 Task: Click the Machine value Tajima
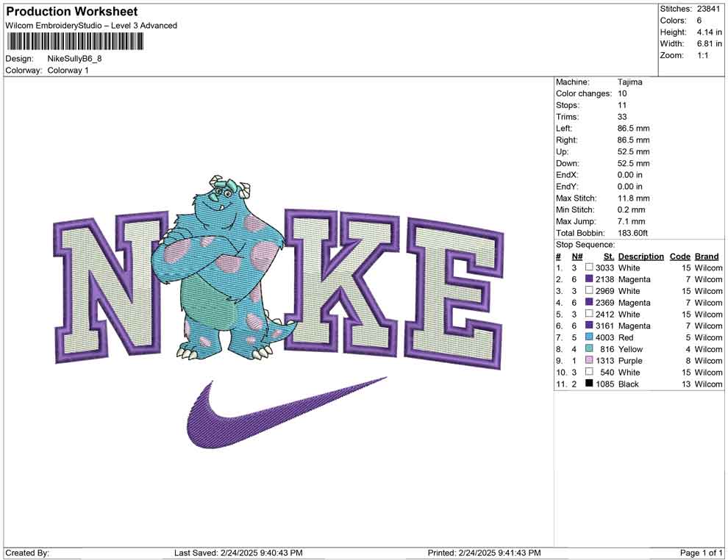[630, 82]
